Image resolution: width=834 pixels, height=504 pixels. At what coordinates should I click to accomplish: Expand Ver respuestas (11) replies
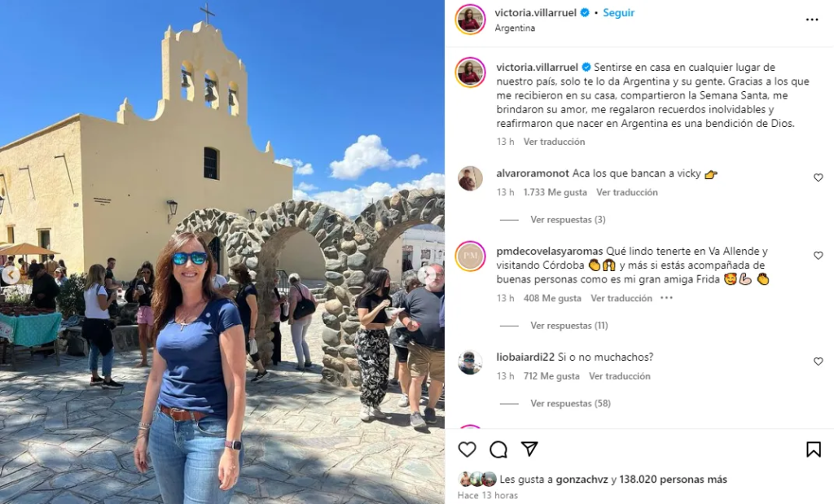(x=568, y=326)
